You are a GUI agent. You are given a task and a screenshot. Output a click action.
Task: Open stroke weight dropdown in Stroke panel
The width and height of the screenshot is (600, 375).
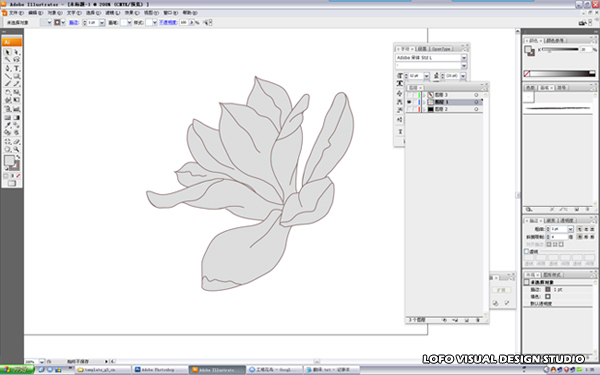coord(570,229)
